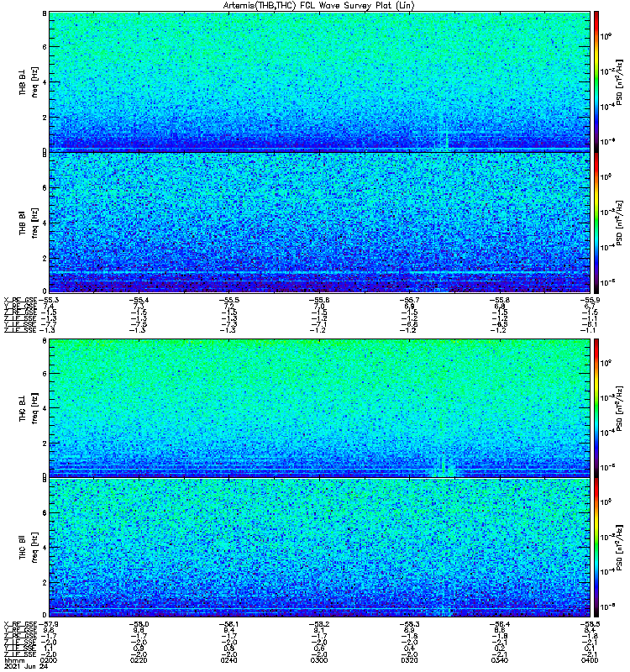This screenshot has width=630, height=672.
Task: Click the 'X_RE_GSE' row label under THC panels
Action: coord(20,624)
